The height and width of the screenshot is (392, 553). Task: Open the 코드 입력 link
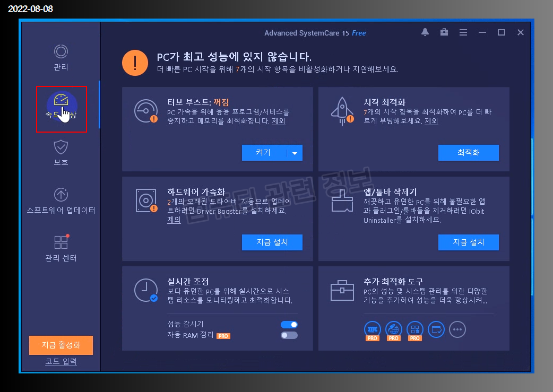coord(61,361)
